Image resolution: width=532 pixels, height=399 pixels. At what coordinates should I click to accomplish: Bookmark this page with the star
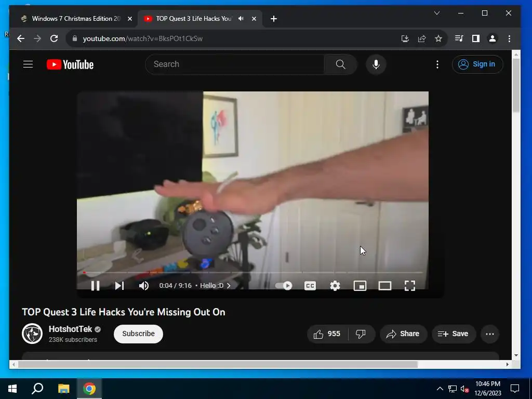pyautogui.click(x=438, y=38)
